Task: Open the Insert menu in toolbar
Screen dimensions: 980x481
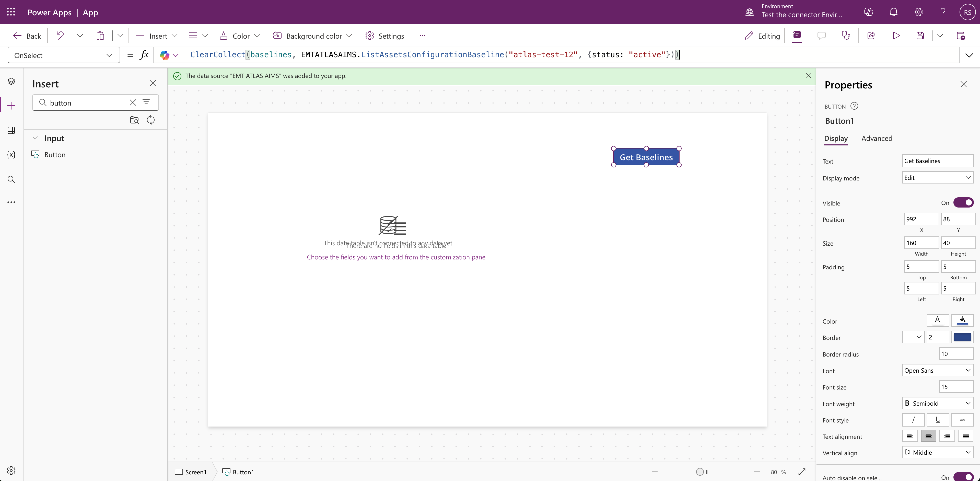Action: (157, 36)
